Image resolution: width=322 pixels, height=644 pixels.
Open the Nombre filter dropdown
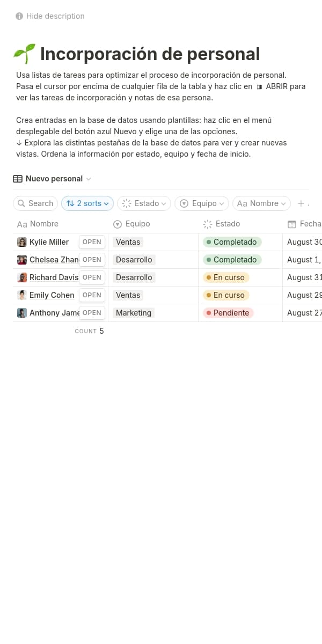point(261,203)
